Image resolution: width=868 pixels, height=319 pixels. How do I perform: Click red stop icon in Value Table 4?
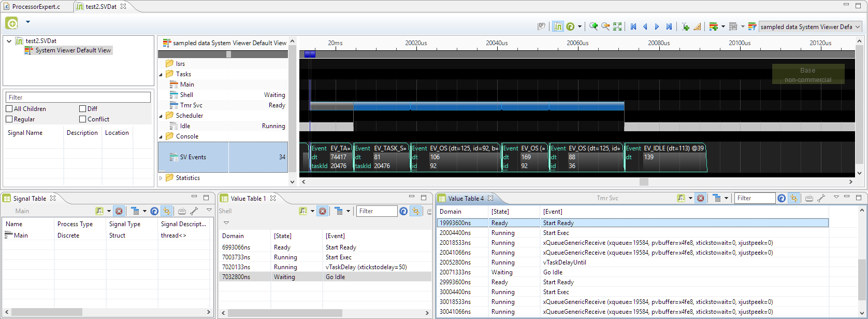[700, 198]
